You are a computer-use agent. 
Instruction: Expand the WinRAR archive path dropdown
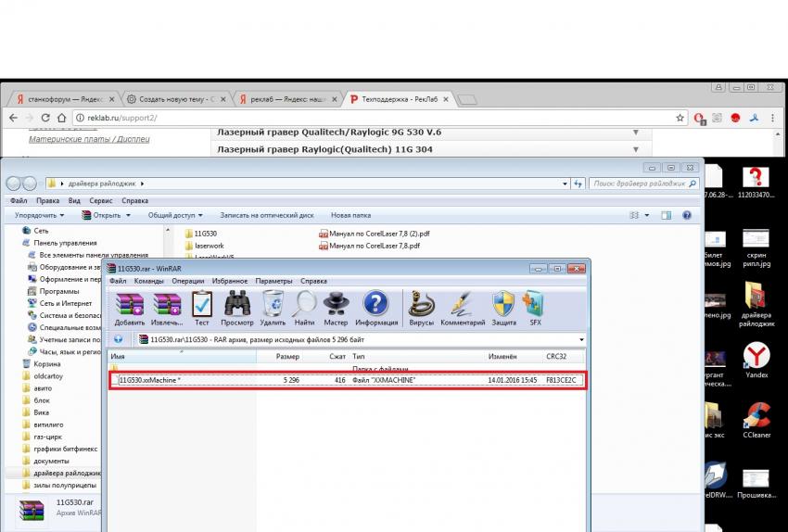[581, 339]
